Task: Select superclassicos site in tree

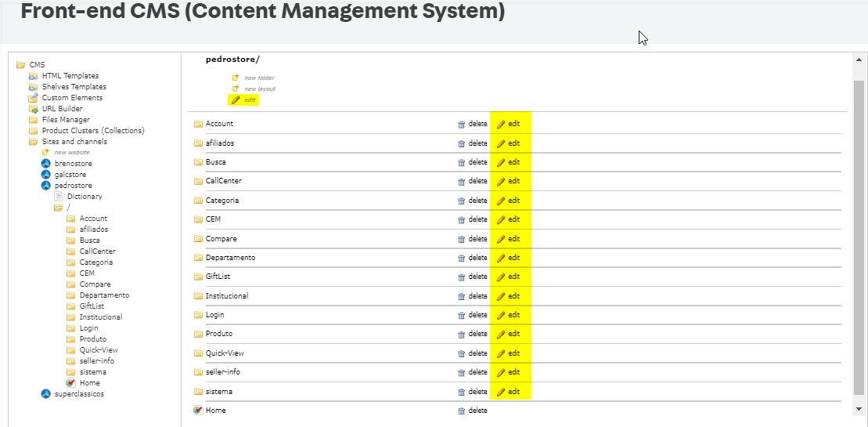Action: click(x=79, y=394)
